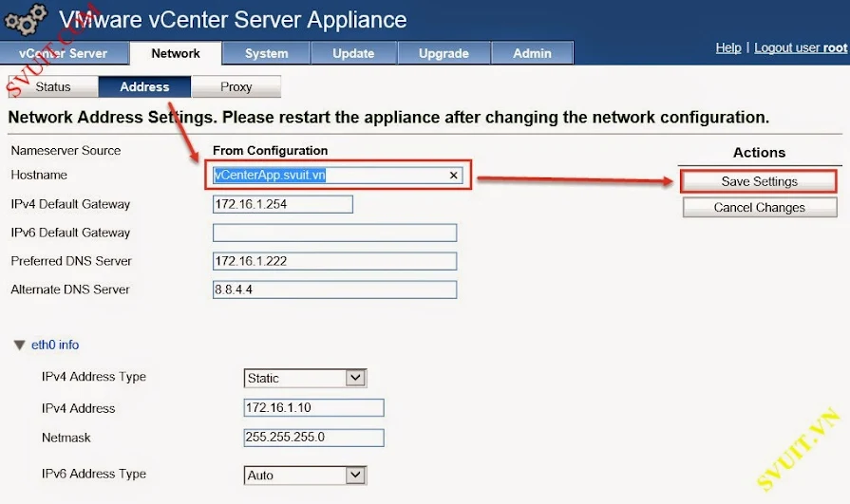850x504 pixels.
Task: Open the Status sub-tab
Action: coord(53,86)
